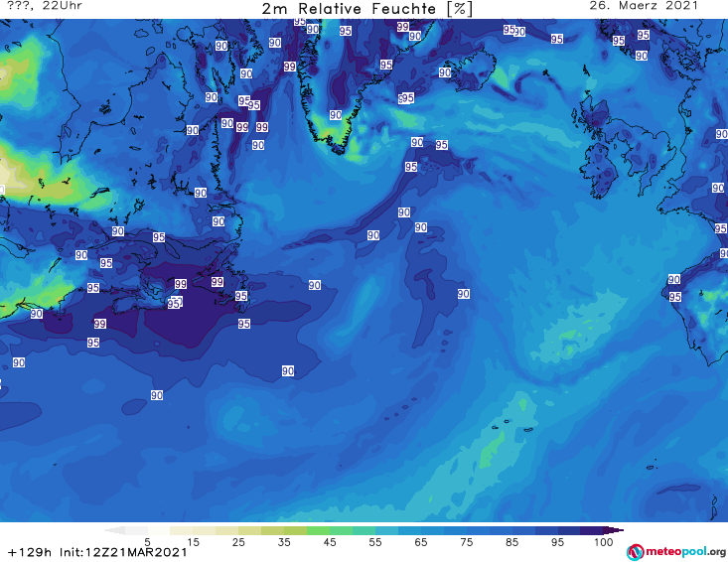Click the legend tick label '75'

466,542
